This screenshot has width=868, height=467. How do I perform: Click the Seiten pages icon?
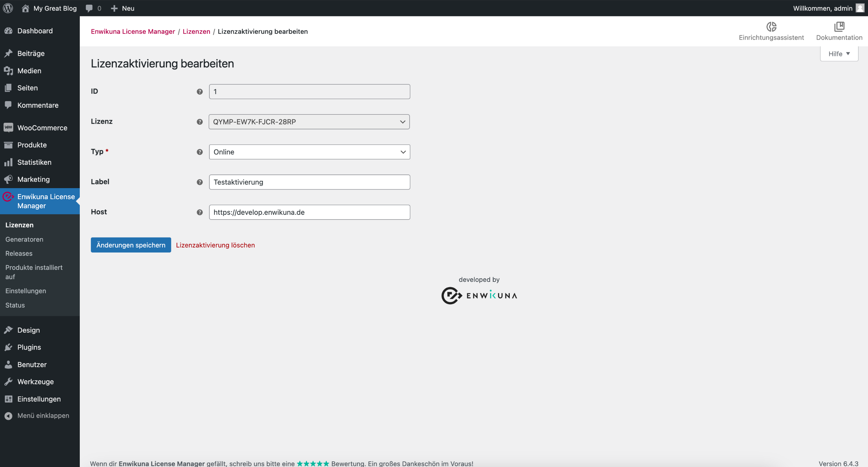[x=8, y=88]
